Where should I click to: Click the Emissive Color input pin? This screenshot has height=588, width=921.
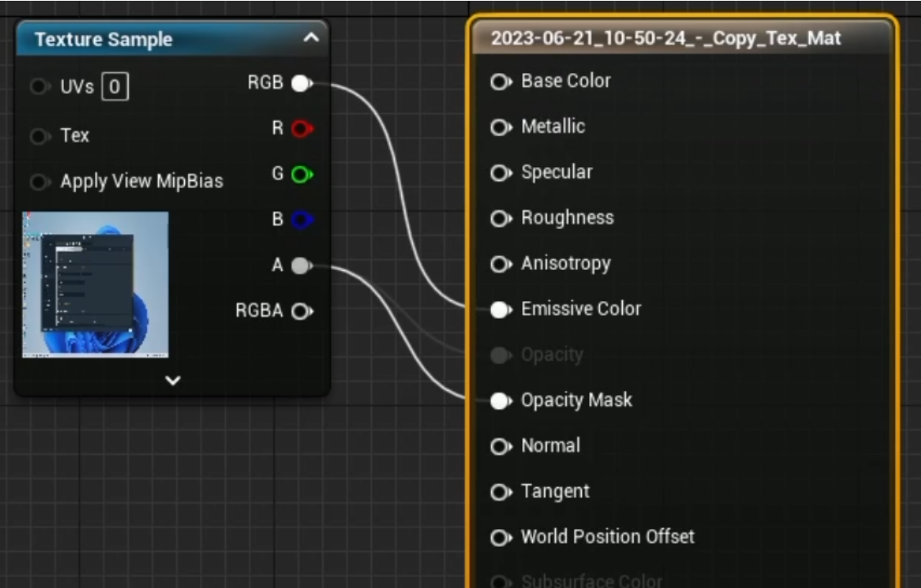(x=501, y=310)
